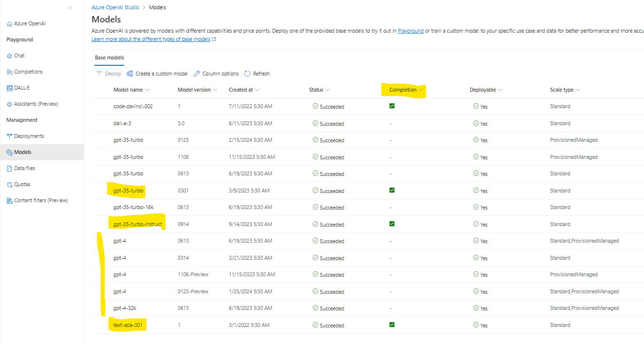Toggle Completion checkbox for gpt-35-turbo-instruct
The width and height of the screenshot is (644, 344).
point(392,224)
